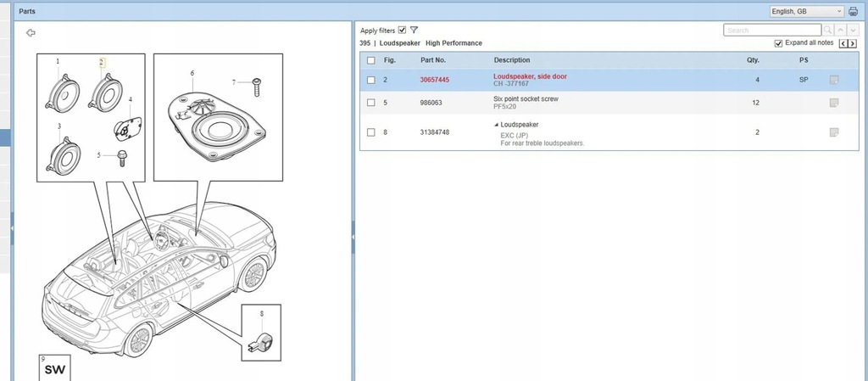Open note icon for part 986063
Viewport: 868px width, 381px height.
click(x=834, y=103)
